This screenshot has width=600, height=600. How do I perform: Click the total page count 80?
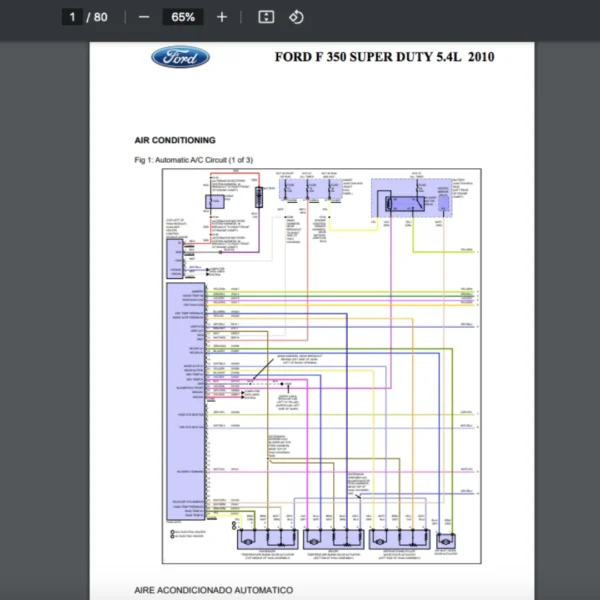click(x=101, y=17)
